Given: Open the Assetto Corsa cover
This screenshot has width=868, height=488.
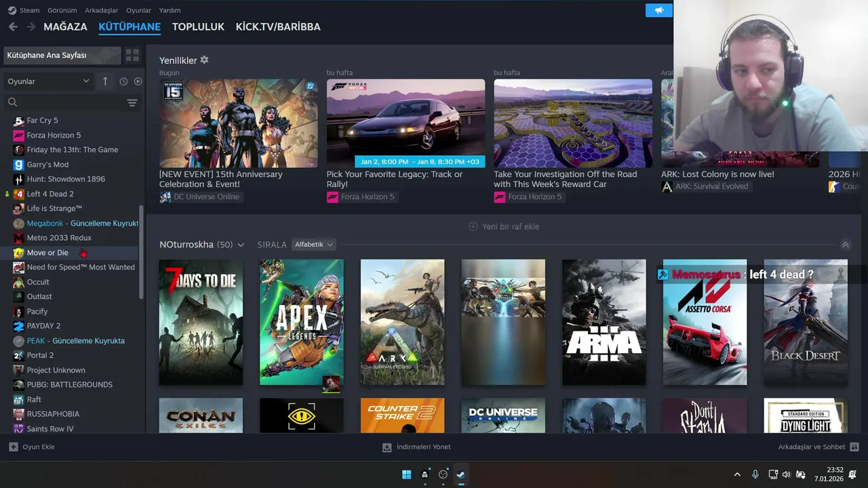Looking at the screenshot, I should [705, 322].
